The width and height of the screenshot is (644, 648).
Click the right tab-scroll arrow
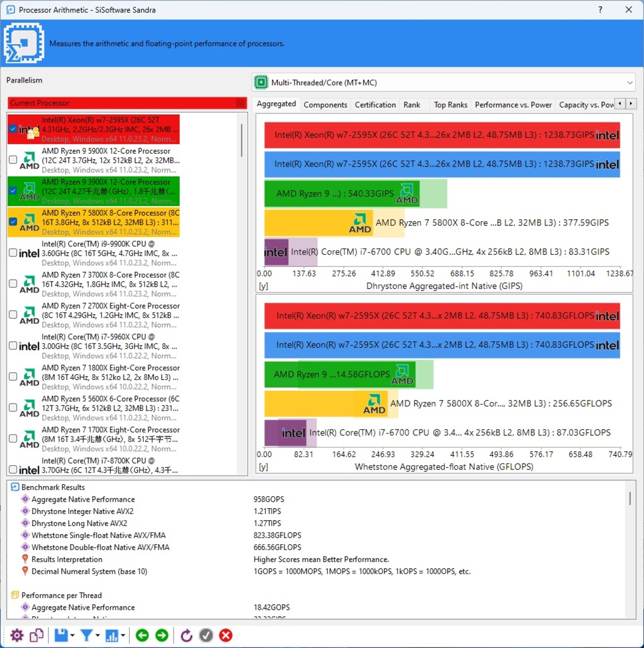(631, 104)
